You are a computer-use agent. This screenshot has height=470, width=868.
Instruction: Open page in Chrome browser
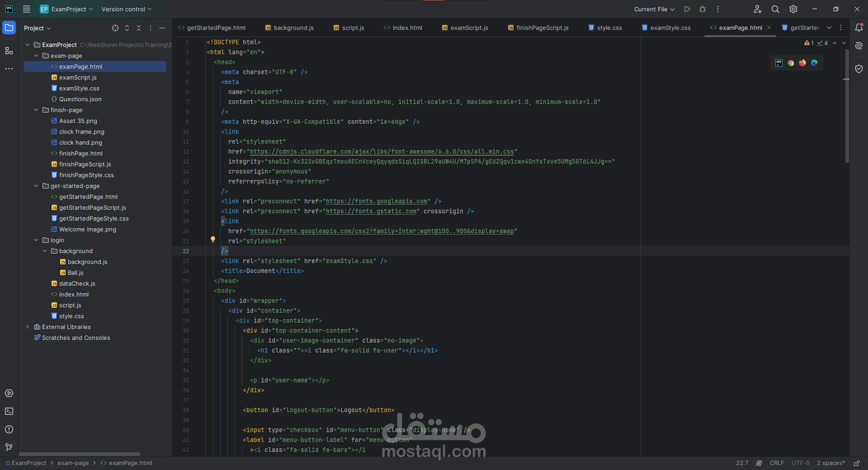coord(791,63)
